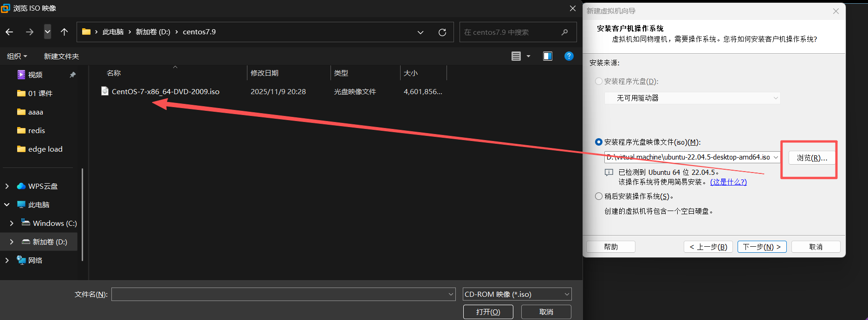Select 新加卷 (D:) in the tree
Viewport: 868px width, 320px height.
pos(50,242)
